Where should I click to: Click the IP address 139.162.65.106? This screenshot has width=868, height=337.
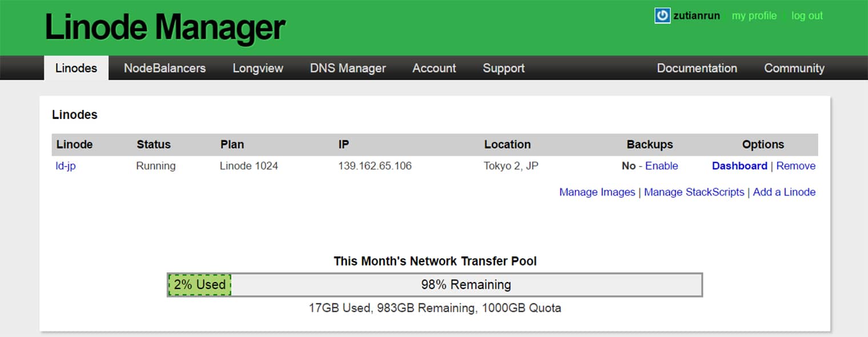pos(375,166)
